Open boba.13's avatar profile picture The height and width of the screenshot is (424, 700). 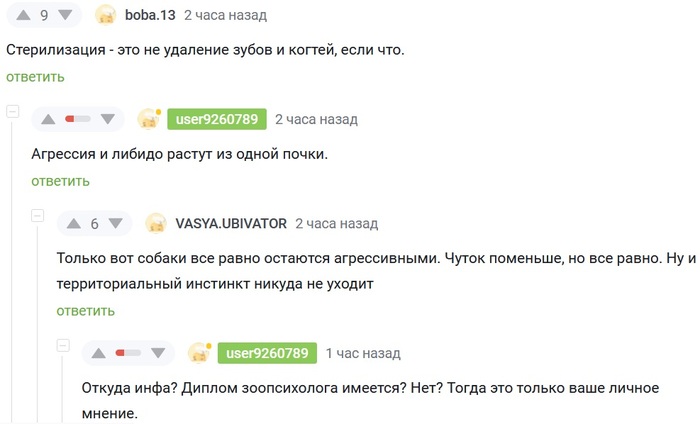pos(106,15)
